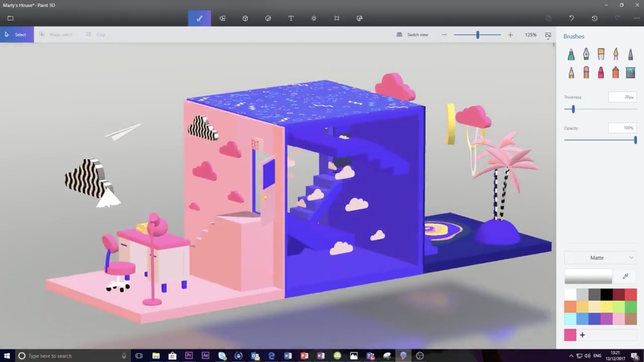This screenshot has height=362, width=644.
Task: Open the Paint 3D expand menu
Action: pyautogui.click(x=10, y=18)
